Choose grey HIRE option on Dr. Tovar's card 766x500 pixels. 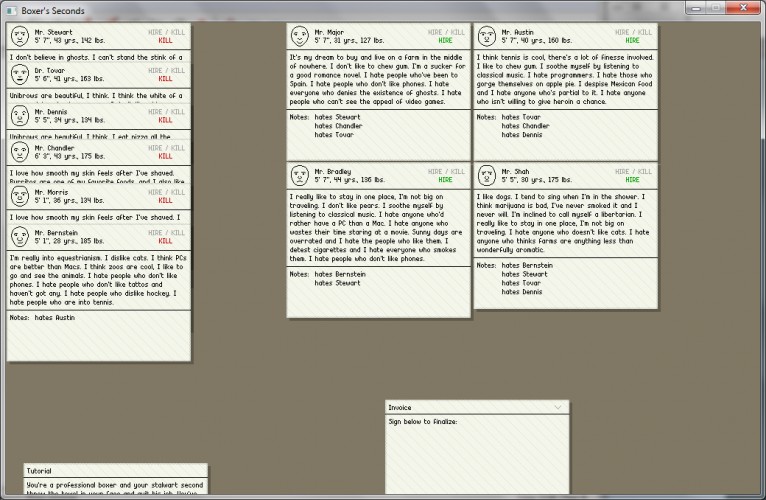pyautogui.click(x=155, y=70)
